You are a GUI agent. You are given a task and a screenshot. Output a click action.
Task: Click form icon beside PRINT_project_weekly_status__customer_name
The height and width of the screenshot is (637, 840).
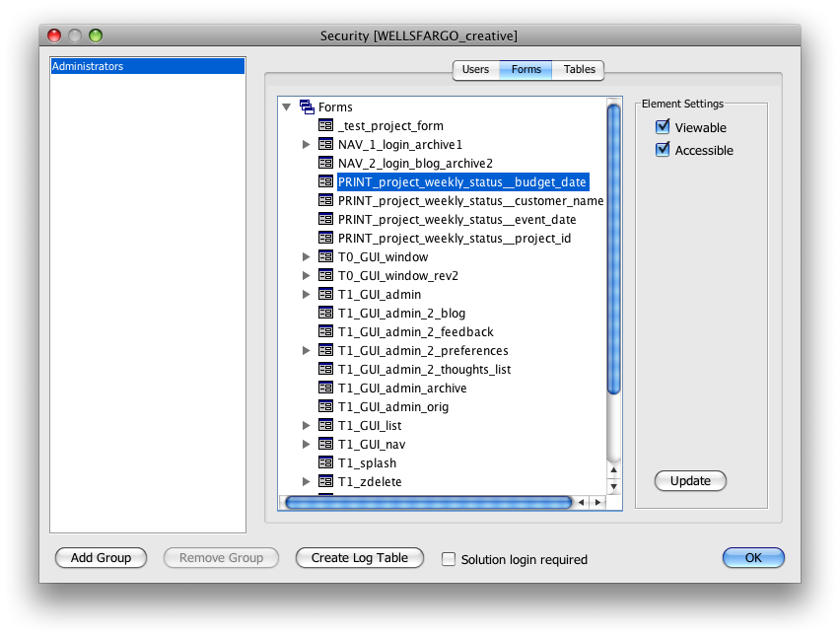325,200
